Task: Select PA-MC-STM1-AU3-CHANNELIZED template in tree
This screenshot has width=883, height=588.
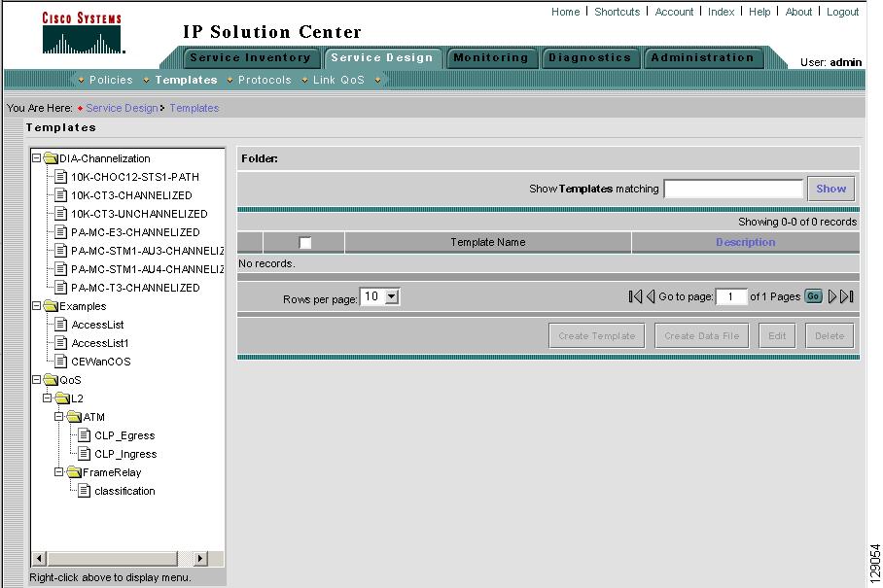Action: click(x=148, y=251)
